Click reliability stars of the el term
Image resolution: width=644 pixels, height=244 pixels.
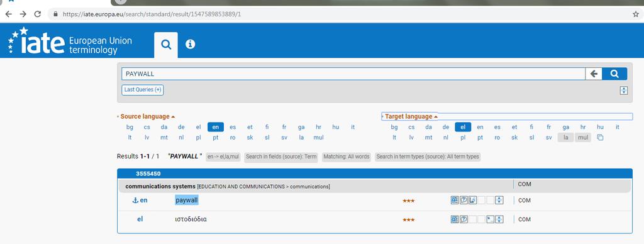pos(408,219)
